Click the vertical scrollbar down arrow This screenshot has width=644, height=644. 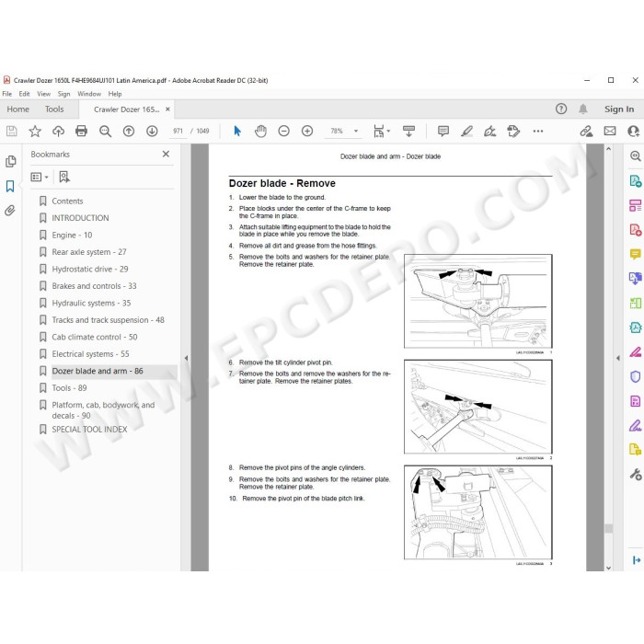tap(609, 568)
